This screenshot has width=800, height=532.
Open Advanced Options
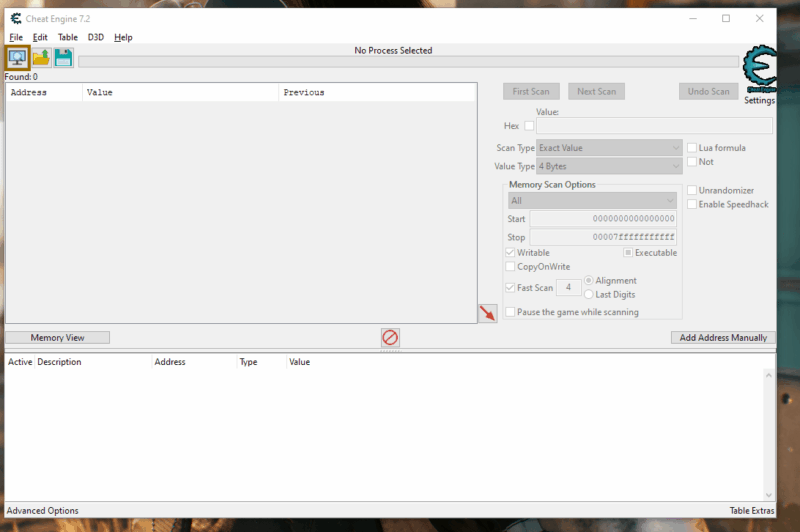click(42, 511)
